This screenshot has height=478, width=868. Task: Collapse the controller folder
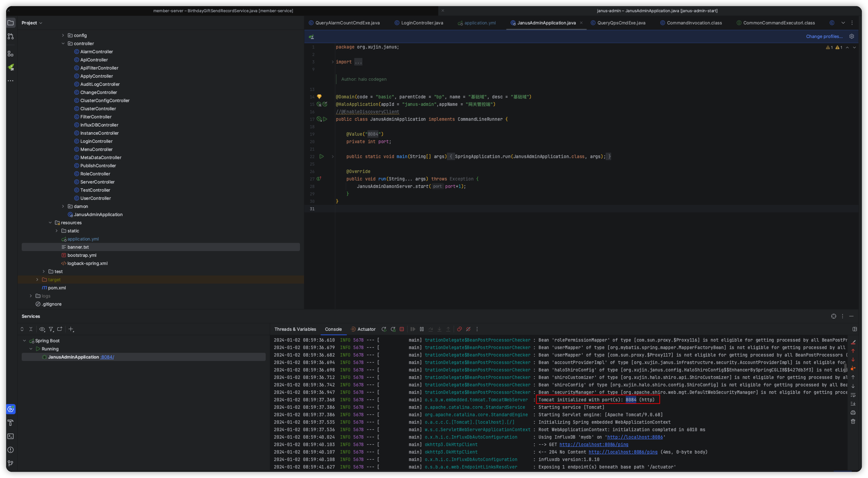pyautogui.click(x=63, y=43)
